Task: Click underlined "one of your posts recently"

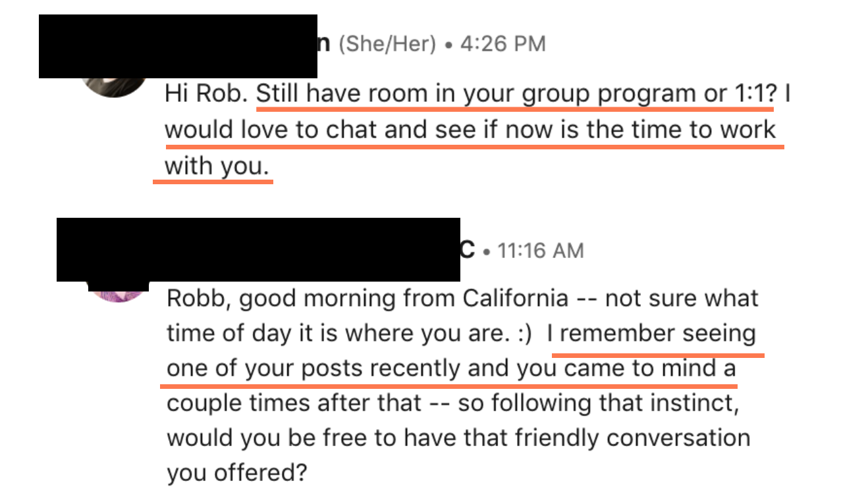Action: pos(314,368)
